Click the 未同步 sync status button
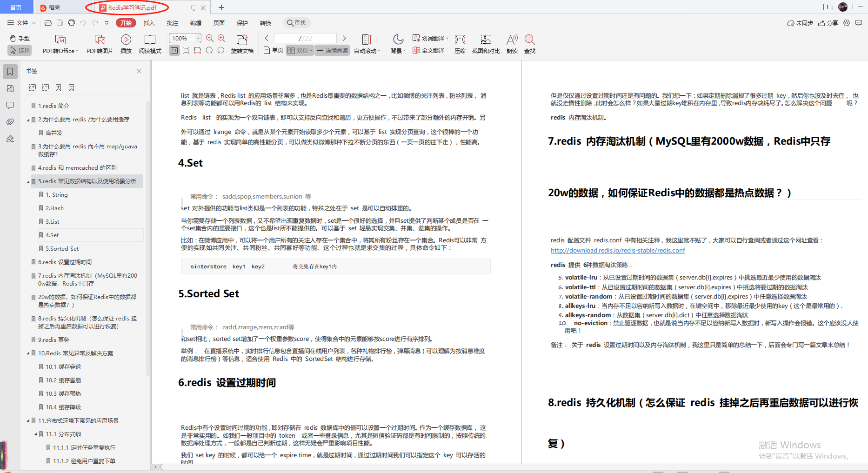The image size is (868, 473). 800,23
